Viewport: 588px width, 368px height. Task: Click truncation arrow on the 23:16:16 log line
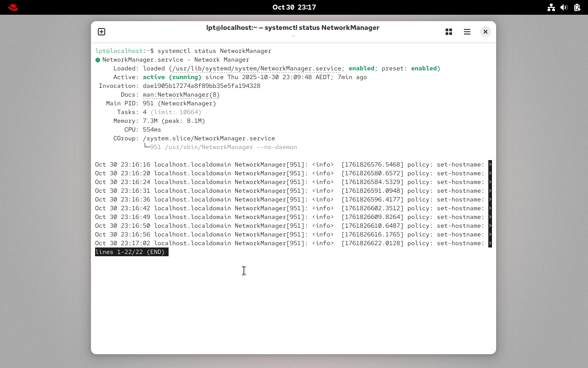(x=490, y=165)
